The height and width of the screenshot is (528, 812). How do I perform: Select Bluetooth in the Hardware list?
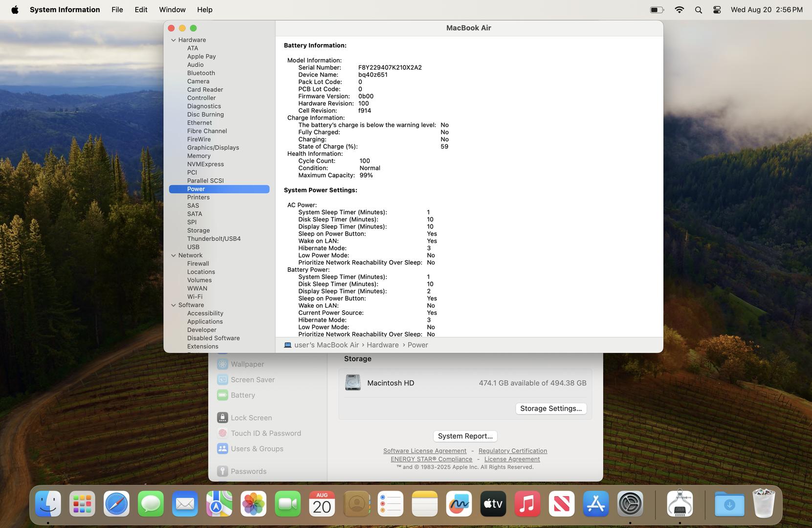coord(201,73)
